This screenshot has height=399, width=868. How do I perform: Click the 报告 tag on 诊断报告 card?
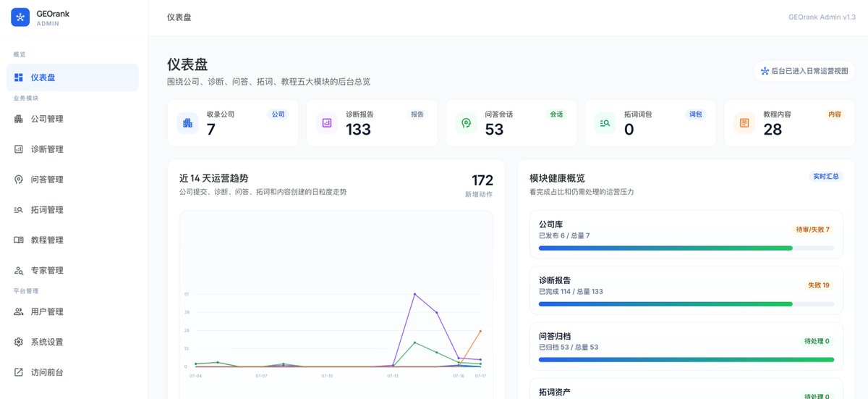(417, 114)
